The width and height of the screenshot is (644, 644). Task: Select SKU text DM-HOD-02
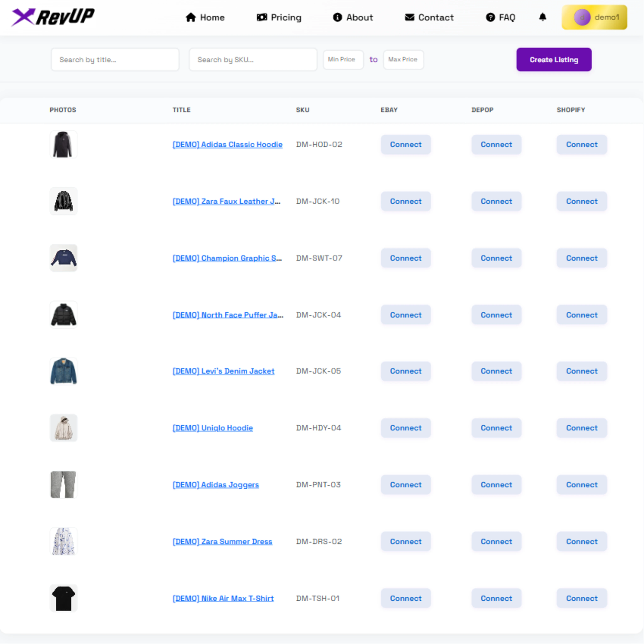click(x=319, y=144)
